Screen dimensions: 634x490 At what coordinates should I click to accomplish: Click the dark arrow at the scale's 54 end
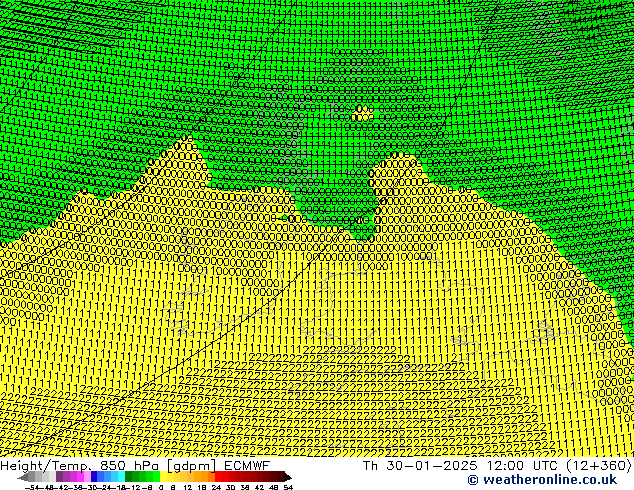pyautogui.click(x=287, y=477)
